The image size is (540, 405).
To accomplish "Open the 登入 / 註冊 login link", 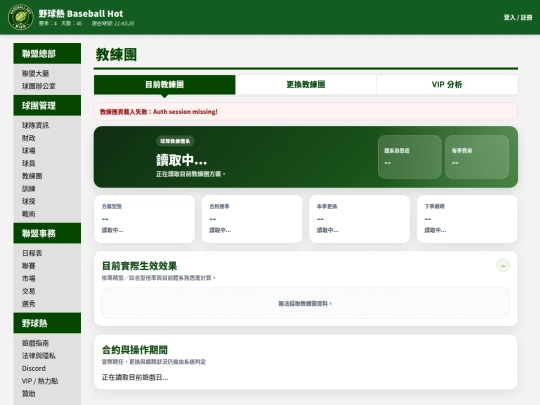I will click(x=518, y=18).
